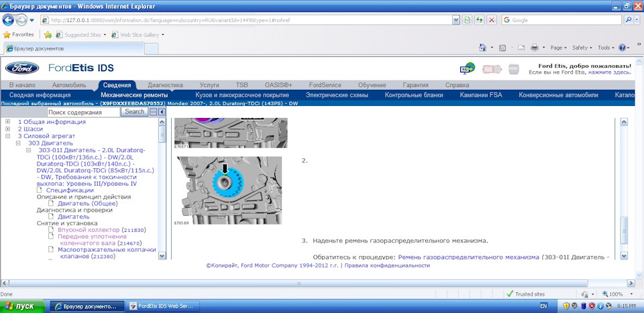
Task: Open the Электрические схемы submenu
Action: [x=337, y=95]
